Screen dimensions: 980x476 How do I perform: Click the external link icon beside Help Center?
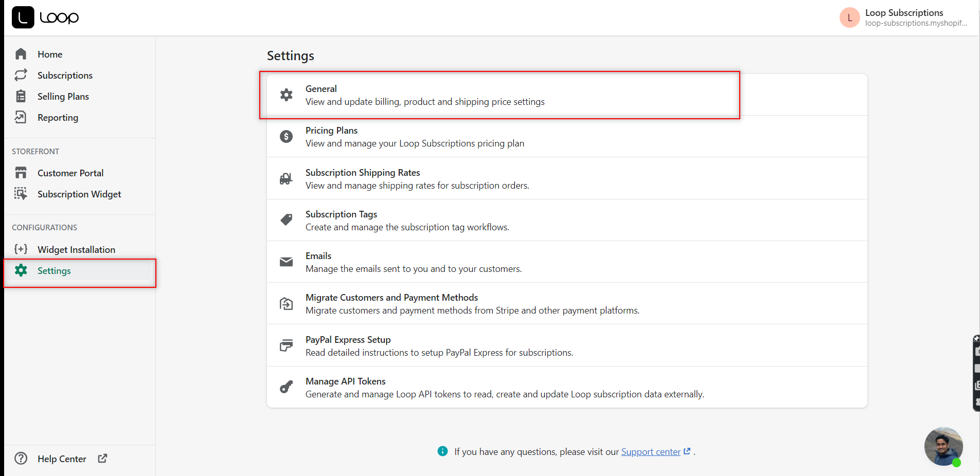click(102, 458)
